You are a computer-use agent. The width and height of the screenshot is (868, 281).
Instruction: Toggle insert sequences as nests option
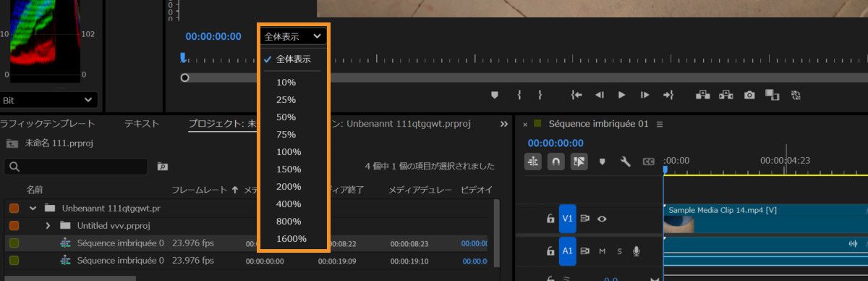[x=534, y=162]
